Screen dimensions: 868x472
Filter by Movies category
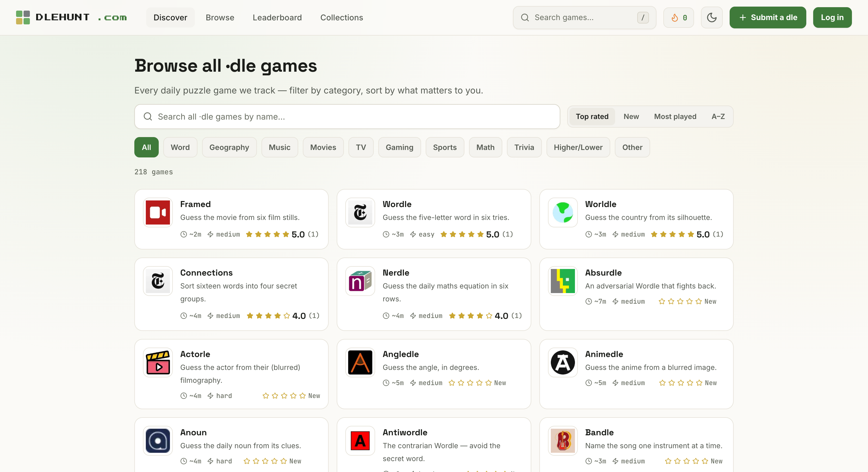pyautogui.click(x=323, y=147)
